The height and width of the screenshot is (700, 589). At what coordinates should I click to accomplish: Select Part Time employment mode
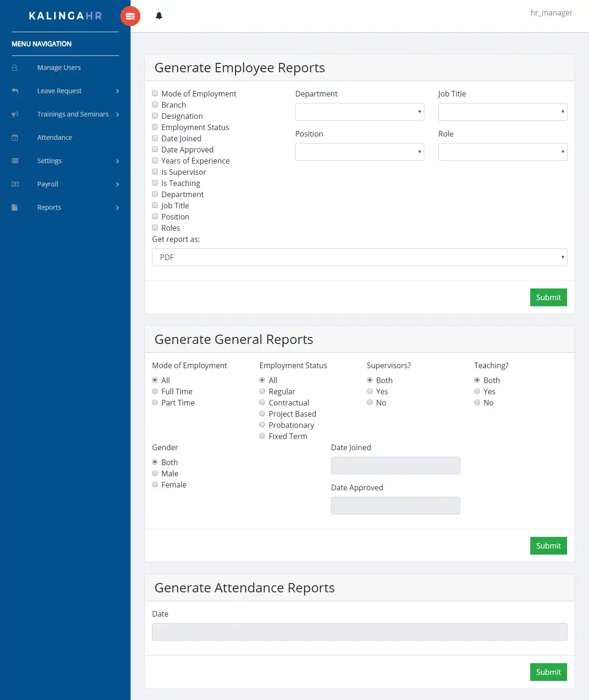coord(155,402)
